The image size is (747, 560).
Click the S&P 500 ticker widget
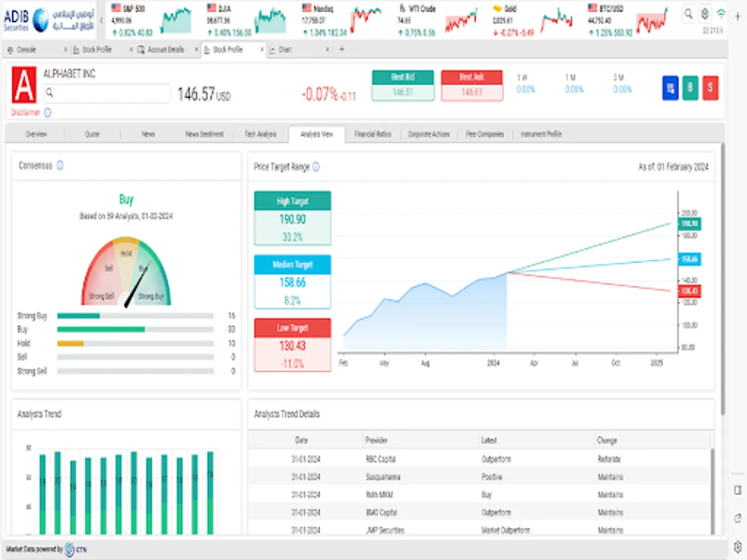pos(151,20)
